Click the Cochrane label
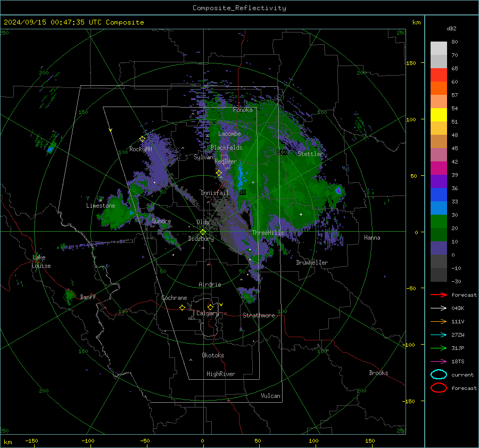Viewport: 479px width, 448px height. tap(174, 298)
